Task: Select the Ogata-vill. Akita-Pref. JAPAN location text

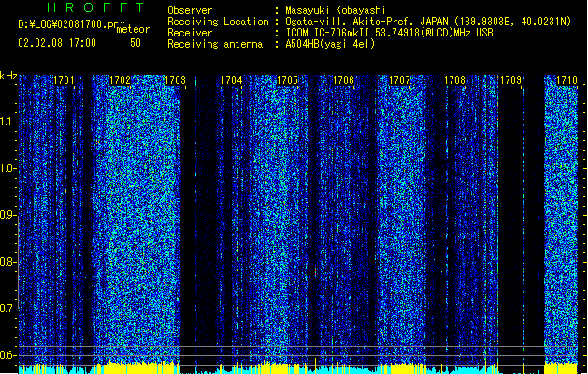Action: [x=428, y=22]
